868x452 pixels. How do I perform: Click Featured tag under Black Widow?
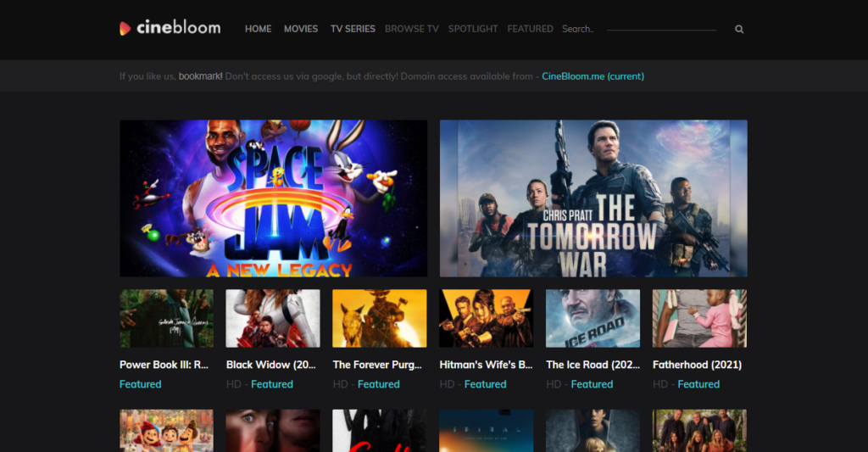[x=272, y=384]
